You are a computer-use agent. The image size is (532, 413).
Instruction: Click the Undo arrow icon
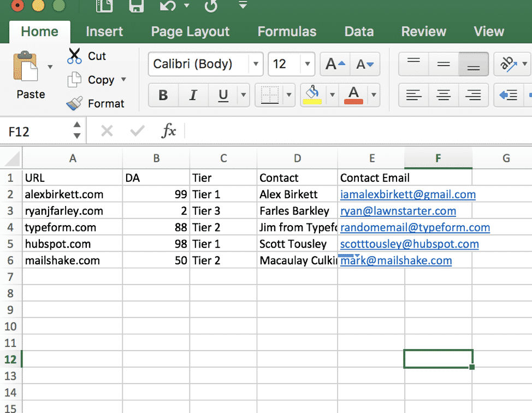tap(168, 5)
